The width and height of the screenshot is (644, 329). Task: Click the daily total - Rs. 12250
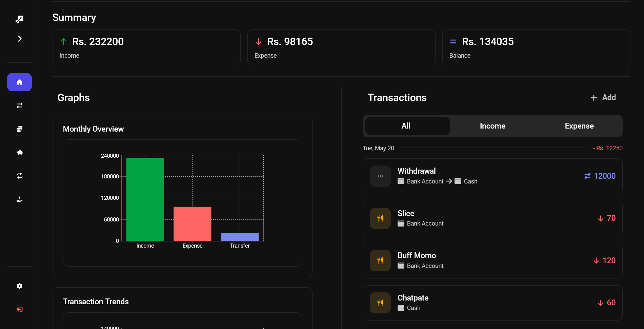click(x=608, y=148)
